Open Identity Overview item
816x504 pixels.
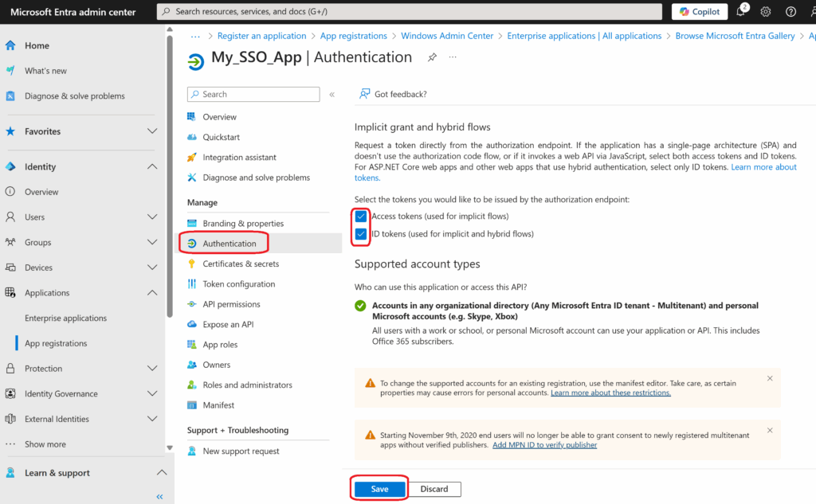[x=41, y=192]
